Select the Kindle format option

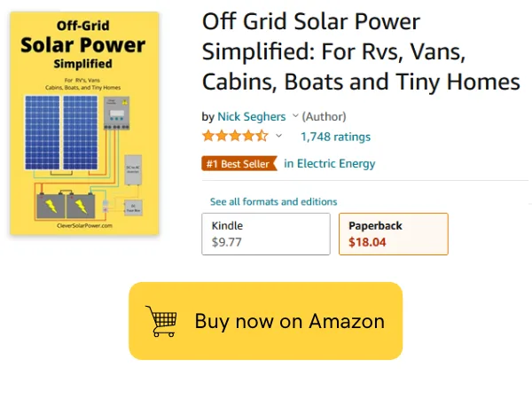265,233
